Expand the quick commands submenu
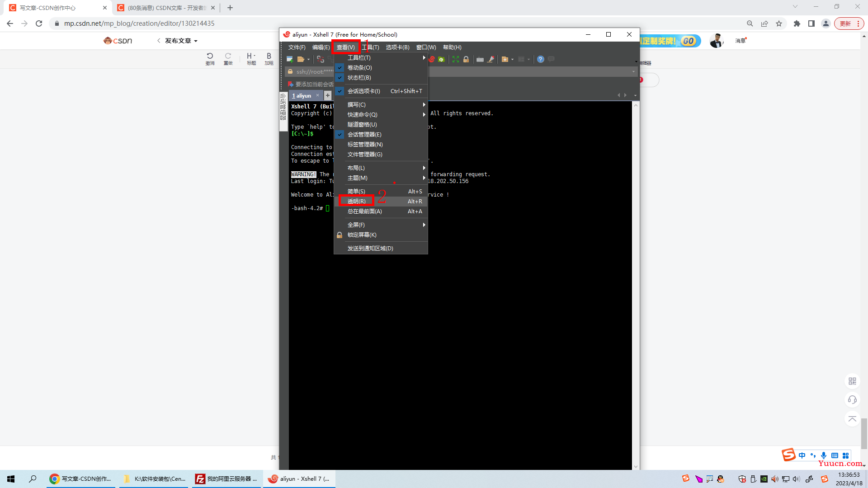 click(x=381, y=115)
